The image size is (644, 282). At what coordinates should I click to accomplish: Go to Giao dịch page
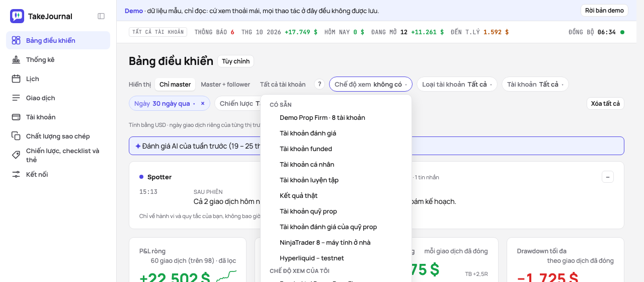point(58,98)
